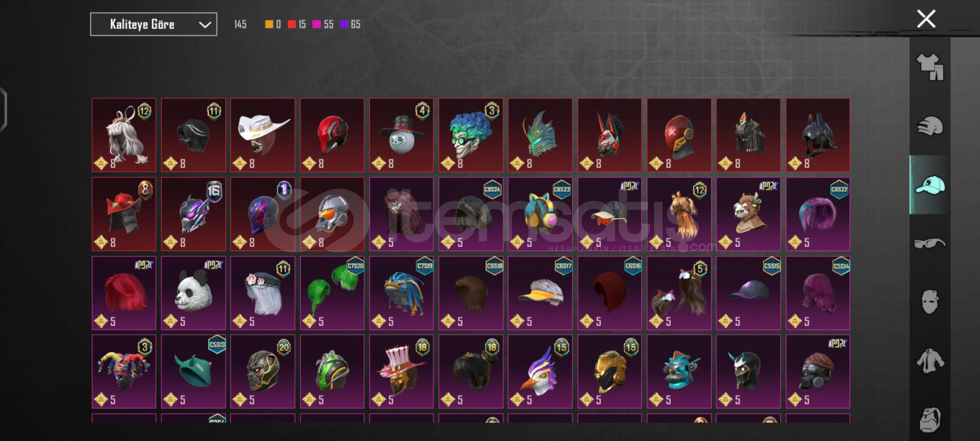Open the face mask category icon
This screenshot has width=980, height=441.
(x=930, y=302)
